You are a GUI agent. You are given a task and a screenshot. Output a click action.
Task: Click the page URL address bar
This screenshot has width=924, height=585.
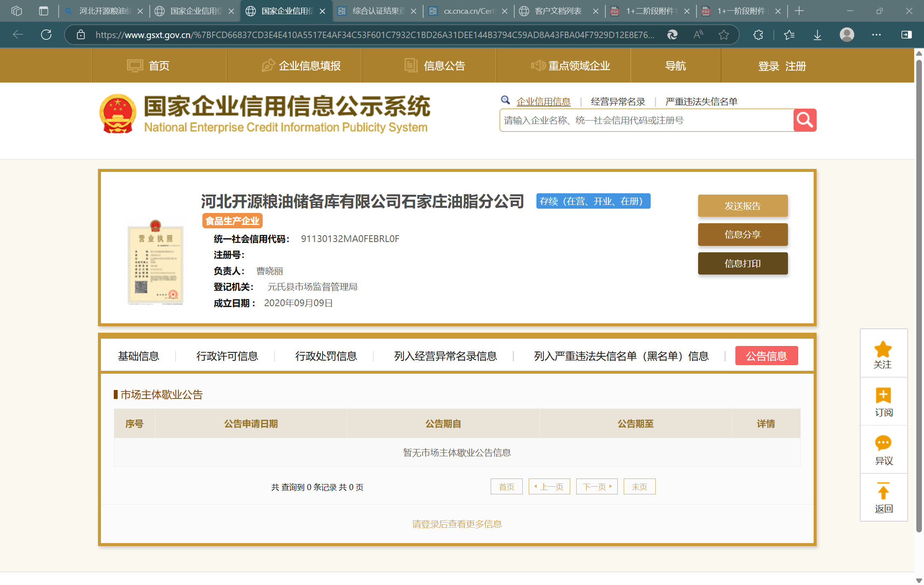point(375,35)
